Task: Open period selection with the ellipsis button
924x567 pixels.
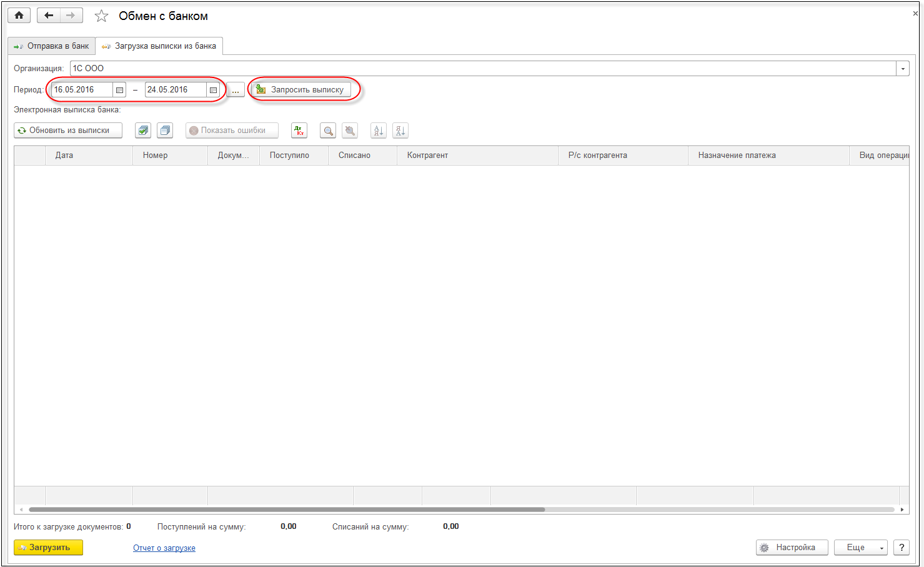Action: pyautogui.click(x=236, y=90)
